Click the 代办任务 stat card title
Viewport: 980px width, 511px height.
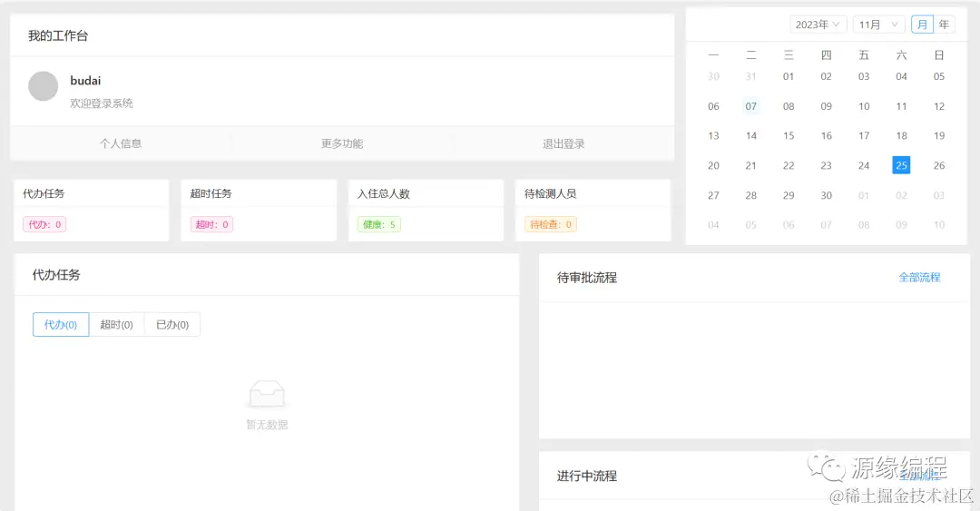tap(44, 194)
